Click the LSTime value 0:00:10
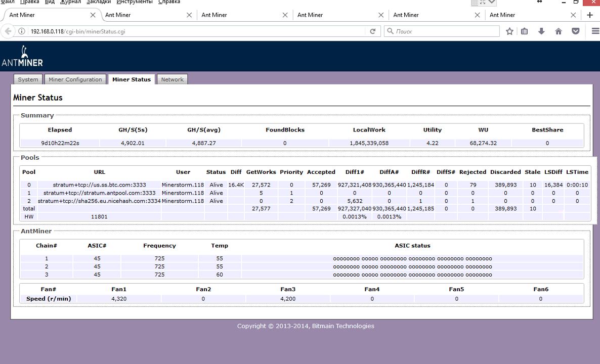Screen dimensions: 600x364 [x=577, y=185]
